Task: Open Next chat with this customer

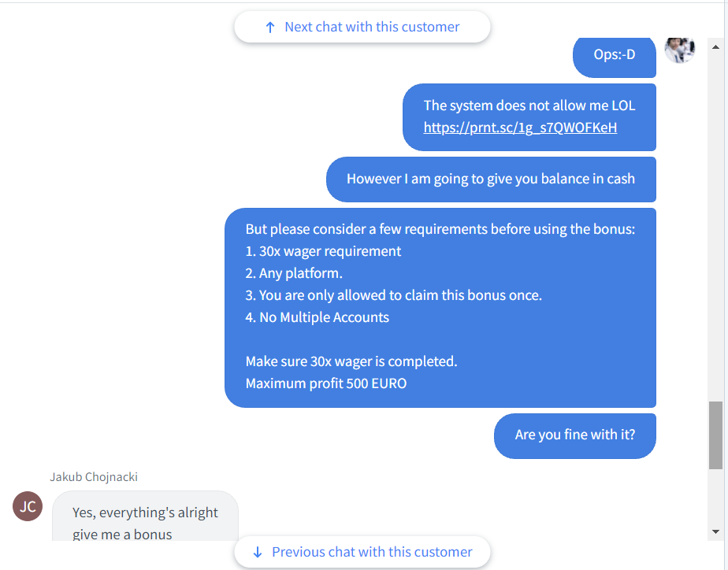Action: pos(362,27)
